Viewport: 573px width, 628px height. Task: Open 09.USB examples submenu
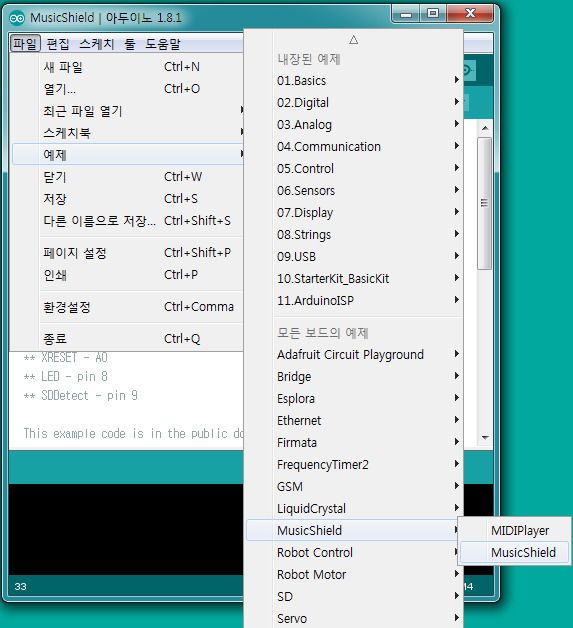click(355, 257)
